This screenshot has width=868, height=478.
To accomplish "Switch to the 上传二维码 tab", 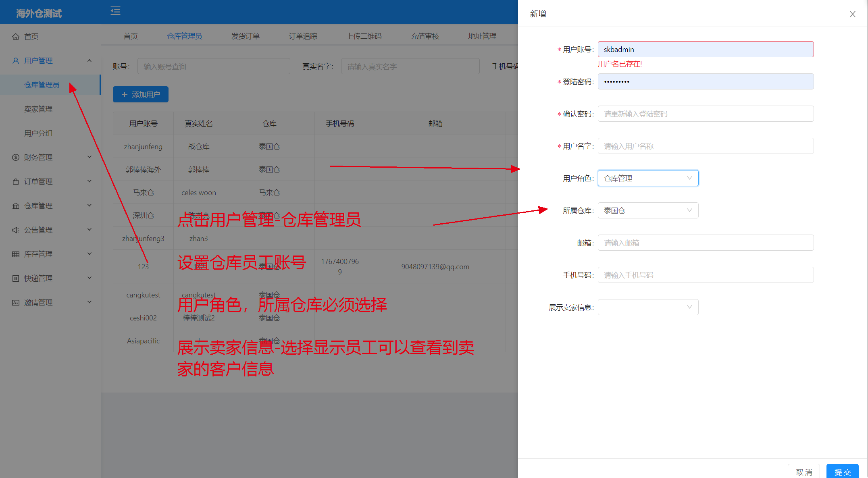I will (364, 36).
